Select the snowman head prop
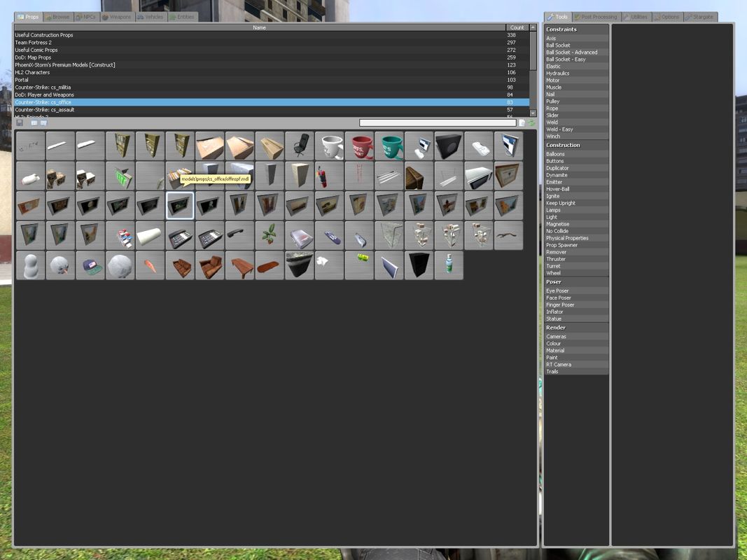 click(60, 266)
